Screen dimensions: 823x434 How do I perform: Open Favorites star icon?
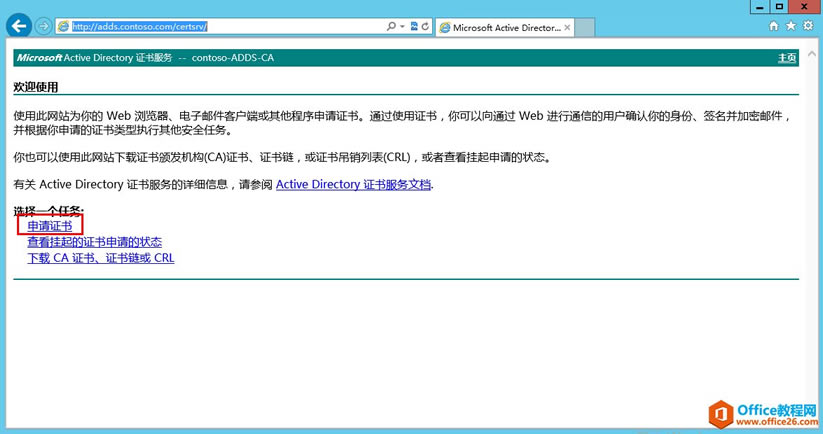coord(791,26)
